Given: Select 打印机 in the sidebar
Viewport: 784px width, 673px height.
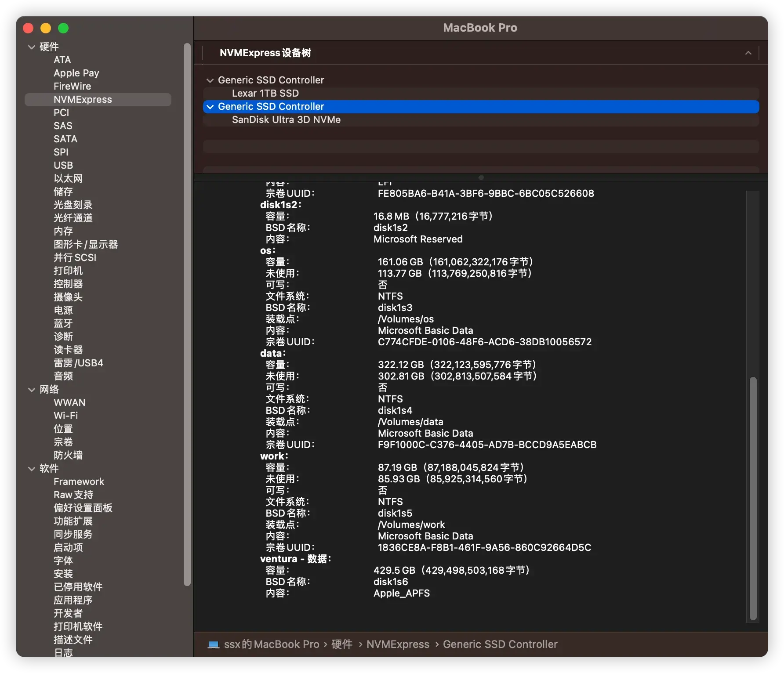Looking at the screenshot, I should point(68,271).
